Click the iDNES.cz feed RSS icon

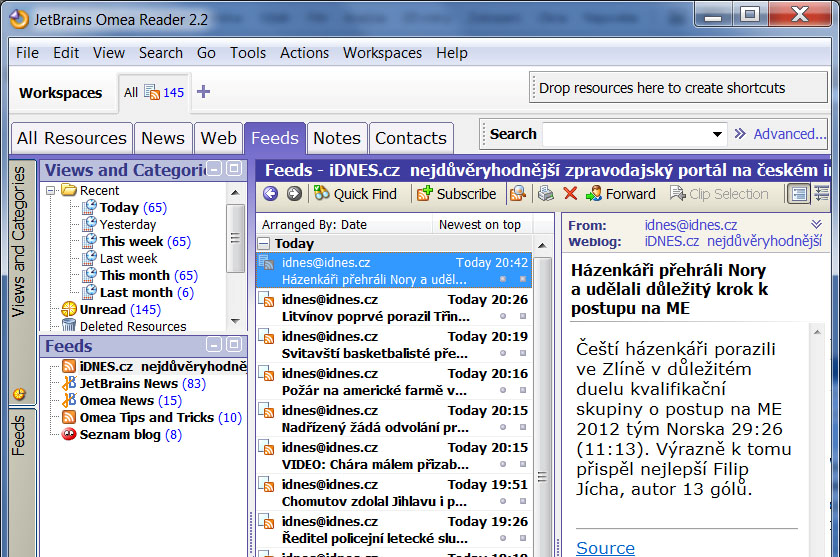69,366
